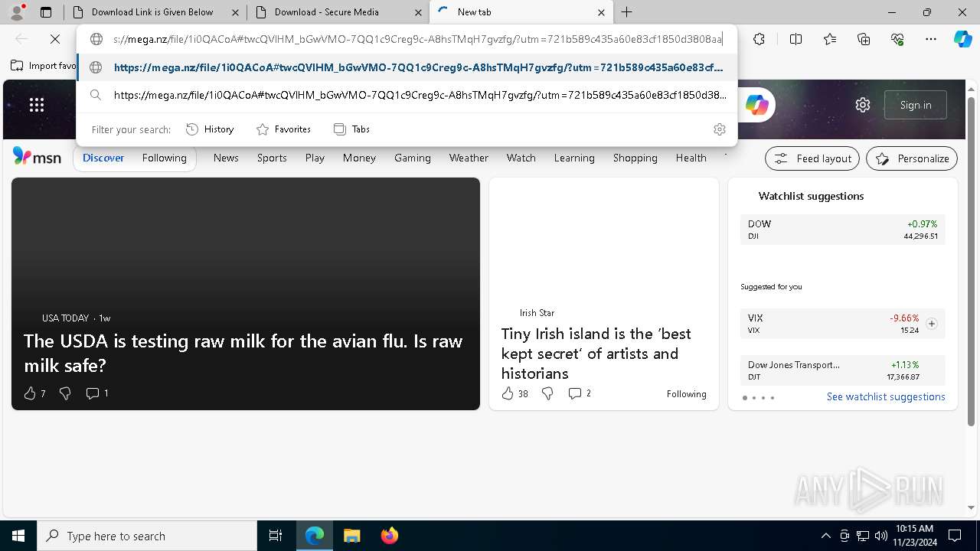Screen dimensions: 980x551
Task: Filter suggestions by Tabs
Action: (x=351, y=129)
